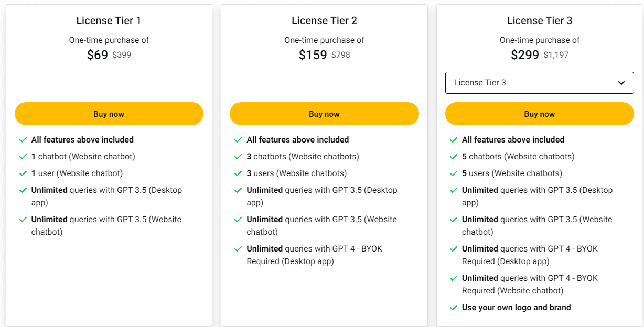Click the License Tier 2 heading
644x327 pixels.
coord(324,20)
